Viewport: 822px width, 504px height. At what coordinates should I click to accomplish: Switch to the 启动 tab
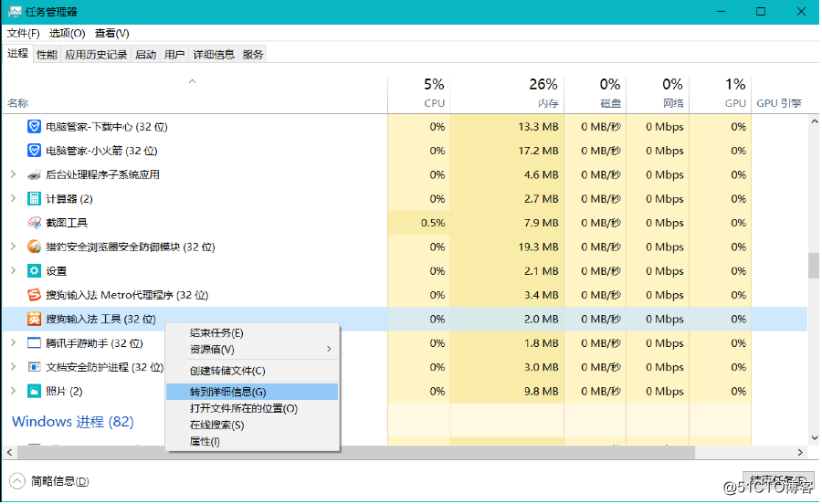click(145, 55)
